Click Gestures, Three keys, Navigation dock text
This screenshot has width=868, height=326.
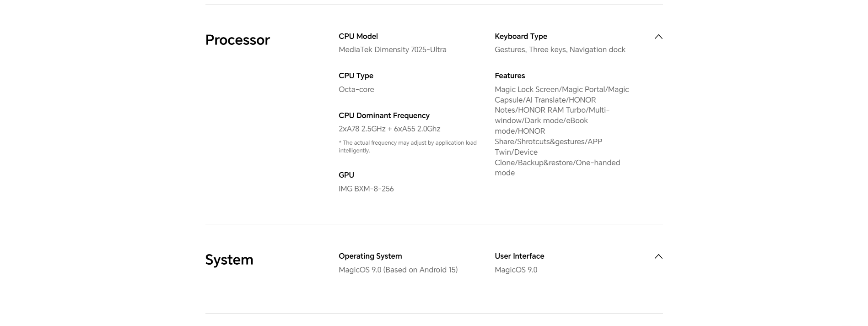[x=560, y=49]
